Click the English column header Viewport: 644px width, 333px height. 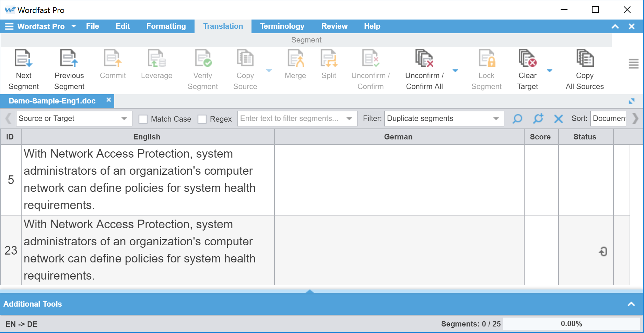(148, 137)
